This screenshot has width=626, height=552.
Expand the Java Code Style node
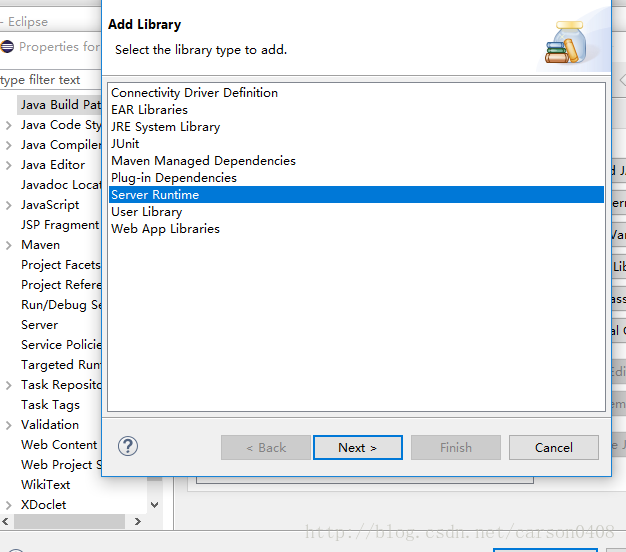(x=8, y=125)
